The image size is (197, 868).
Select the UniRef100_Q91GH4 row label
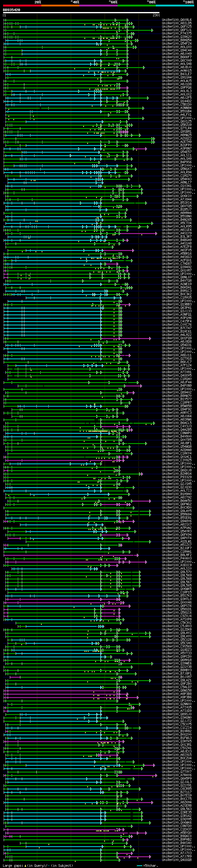pyautogui.click(x=176, y=77)
